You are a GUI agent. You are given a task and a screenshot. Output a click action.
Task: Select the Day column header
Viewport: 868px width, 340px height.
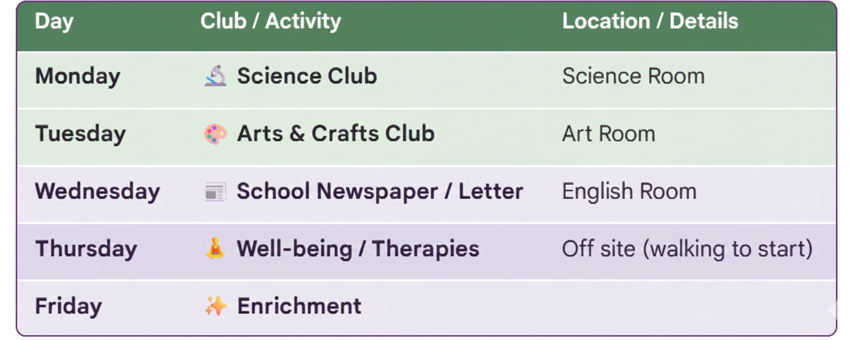(54, 22)
